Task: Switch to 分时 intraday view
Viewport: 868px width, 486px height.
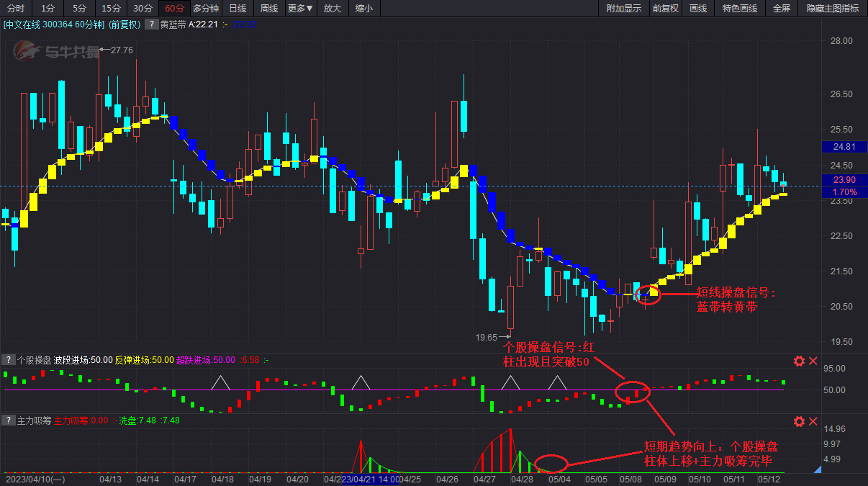Action: 16,9
